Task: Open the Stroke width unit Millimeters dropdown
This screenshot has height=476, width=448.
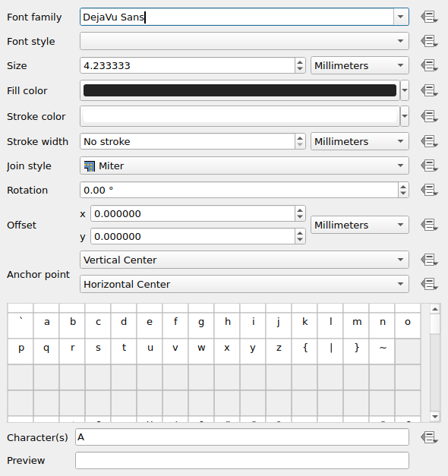Action: tap(360, 141)
